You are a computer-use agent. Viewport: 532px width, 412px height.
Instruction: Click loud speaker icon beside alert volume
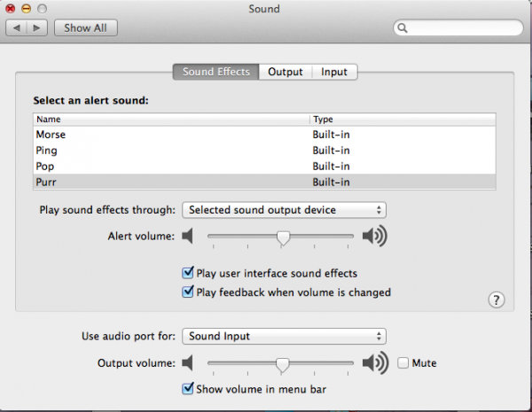point(375,237)
